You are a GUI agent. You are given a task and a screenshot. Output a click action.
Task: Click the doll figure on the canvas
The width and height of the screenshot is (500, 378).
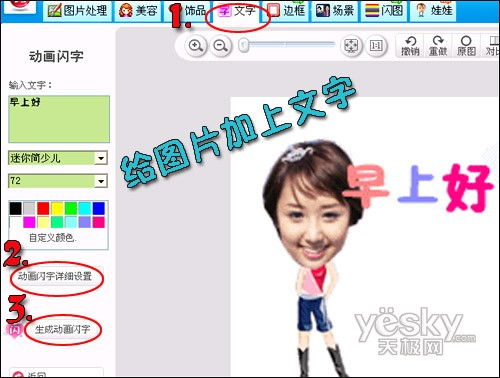pyautogui.click(x=312, y=258)
